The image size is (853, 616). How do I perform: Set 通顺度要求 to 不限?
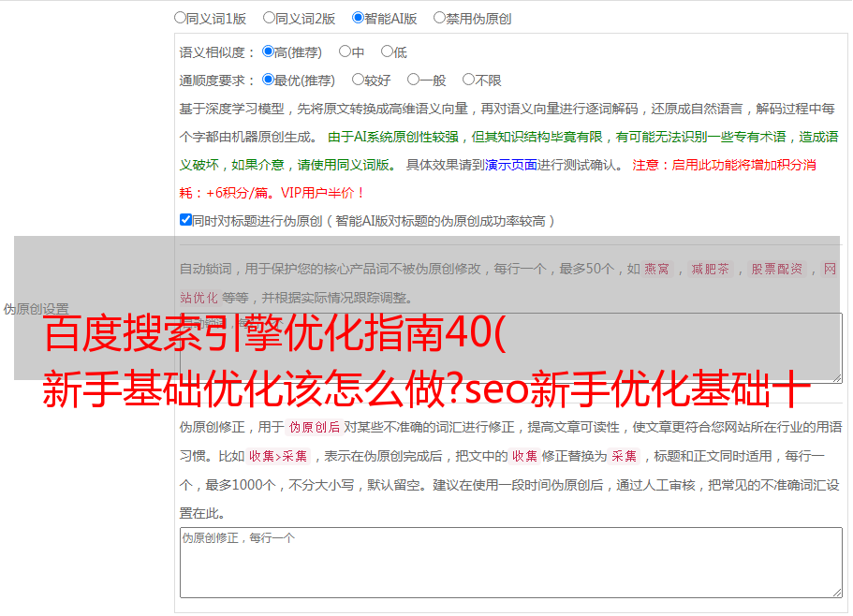468,80
